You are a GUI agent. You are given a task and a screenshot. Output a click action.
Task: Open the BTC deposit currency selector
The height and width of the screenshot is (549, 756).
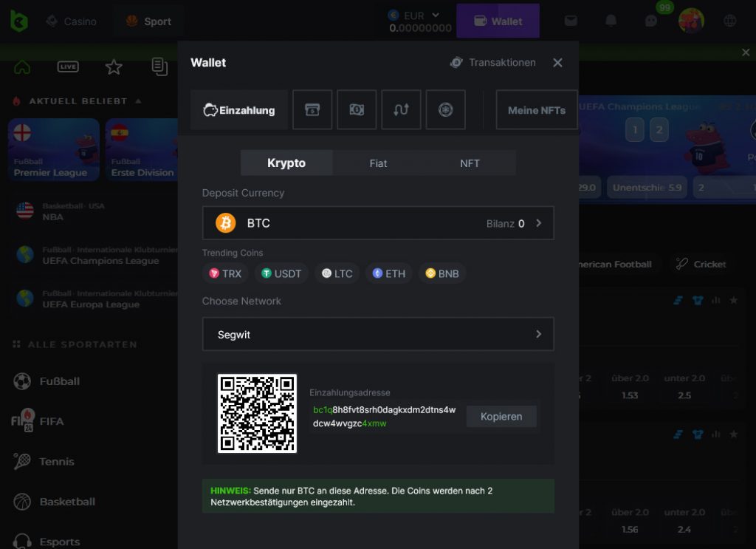click(378, 223)
